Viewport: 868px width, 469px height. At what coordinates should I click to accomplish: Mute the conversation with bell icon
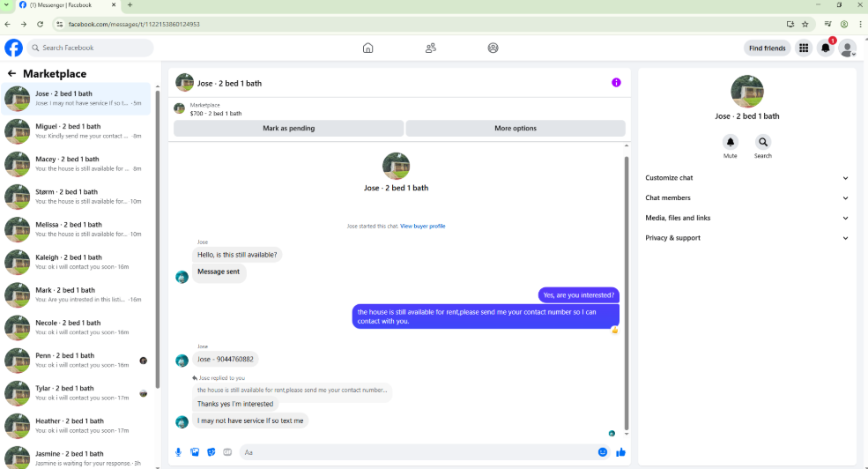tap(731, 142)
